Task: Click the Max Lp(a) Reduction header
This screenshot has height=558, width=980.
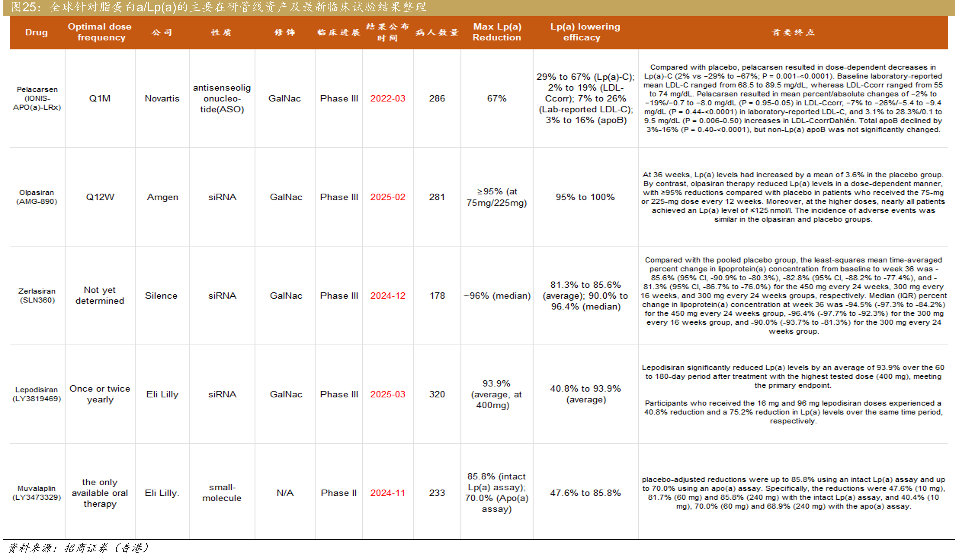Action: point(496,32)
